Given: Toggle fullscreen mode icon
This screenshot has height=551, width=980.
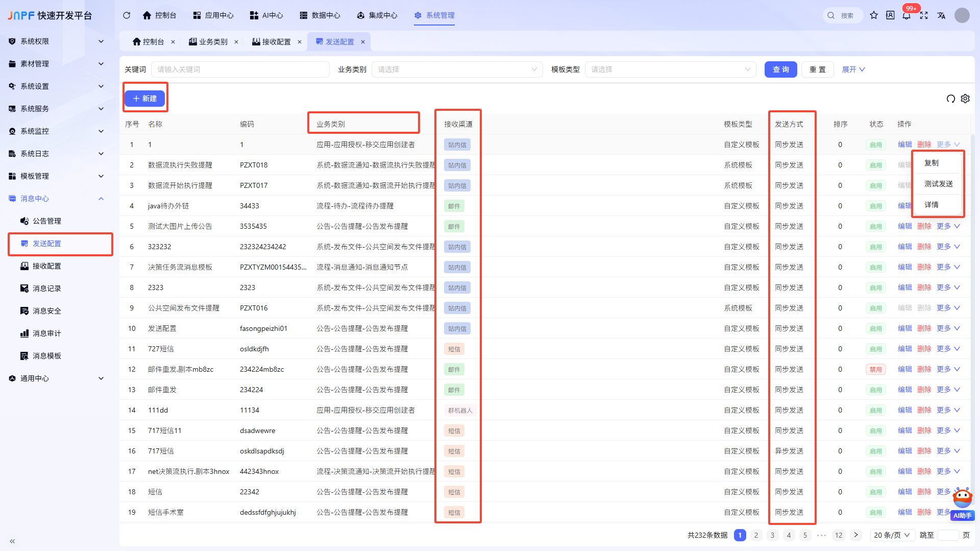Looking at the screenshot, I should 924,15.
